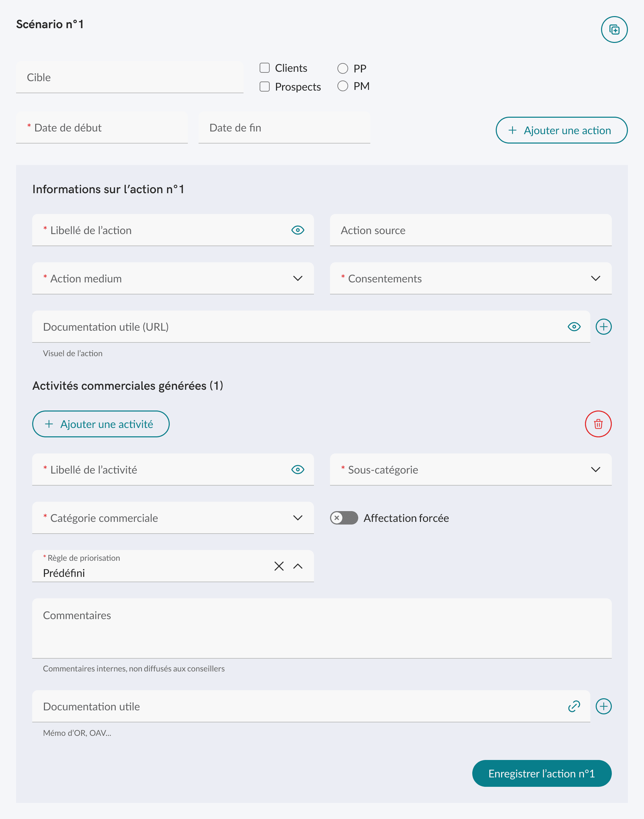Enable the Affectation forcée switch
This screenshot has width=644, height=819.
[x=343, y=518]
